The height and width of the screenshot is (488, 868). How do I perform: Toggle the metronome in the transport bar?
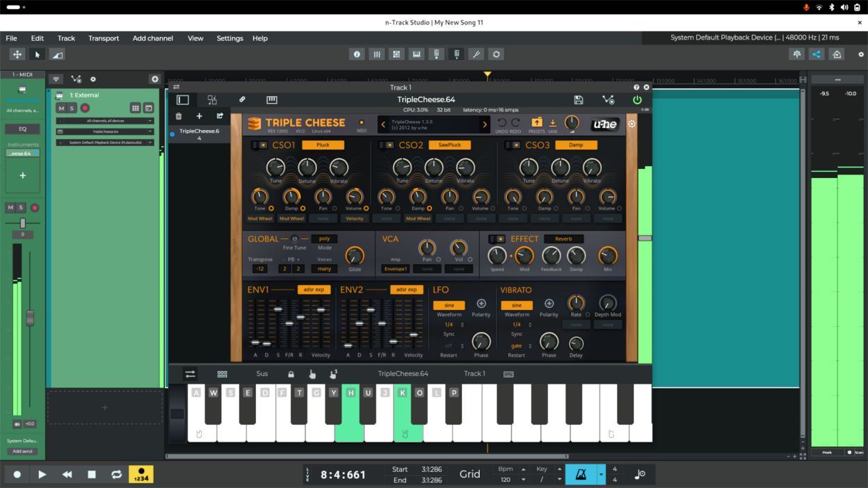coord(580,474)
